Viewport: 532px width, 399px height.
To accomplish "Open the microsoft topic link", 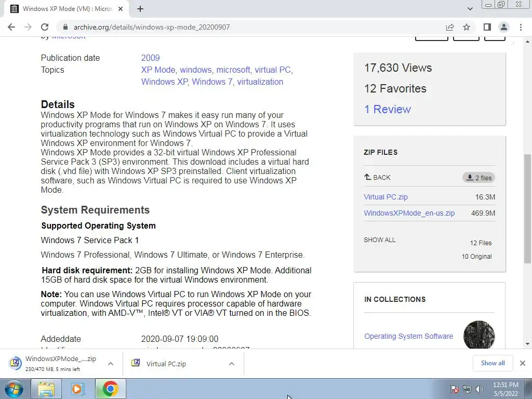I will (233, 70).
